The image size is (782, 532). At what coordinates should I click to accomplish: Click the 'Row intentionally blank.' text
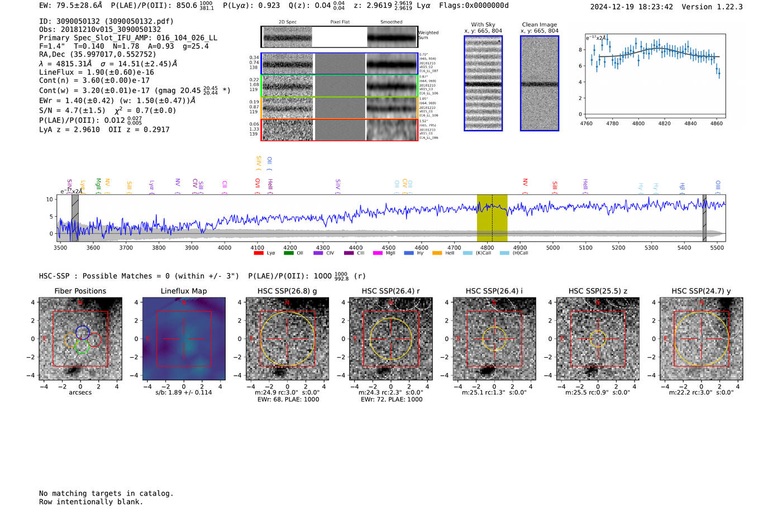pos(91,502)
